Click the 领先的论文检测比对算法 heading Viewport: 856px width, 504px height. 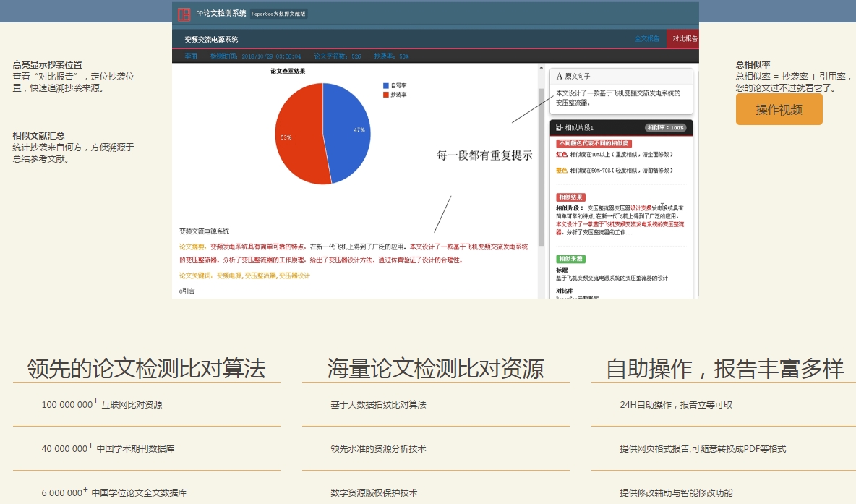tap(146, 369)
